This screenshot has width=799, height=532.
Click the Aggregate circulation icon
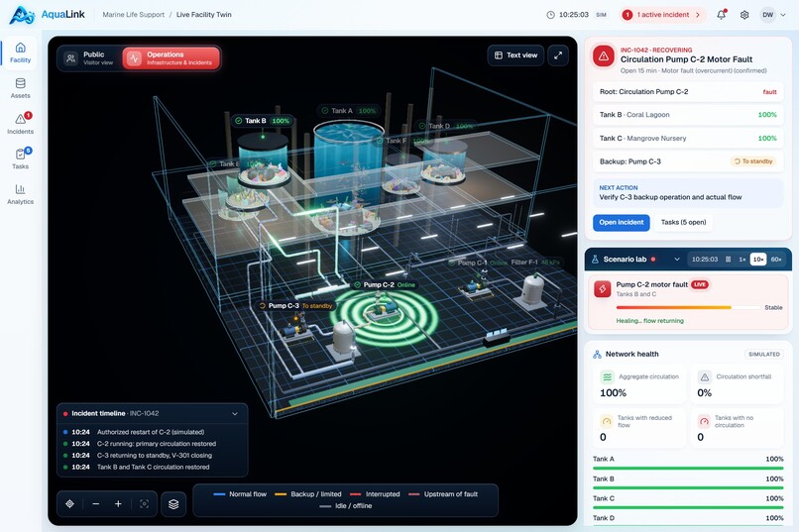coord(607,377)
